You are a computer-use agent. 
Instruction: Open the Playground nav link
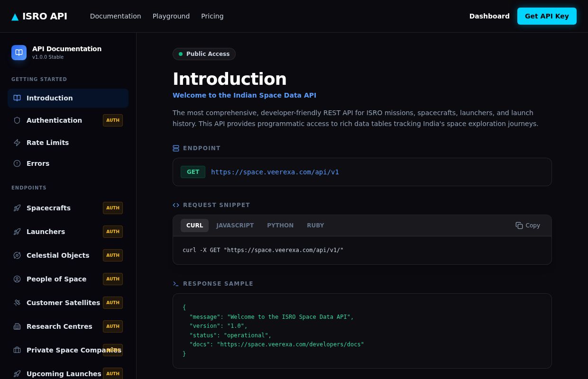point(171,16)
